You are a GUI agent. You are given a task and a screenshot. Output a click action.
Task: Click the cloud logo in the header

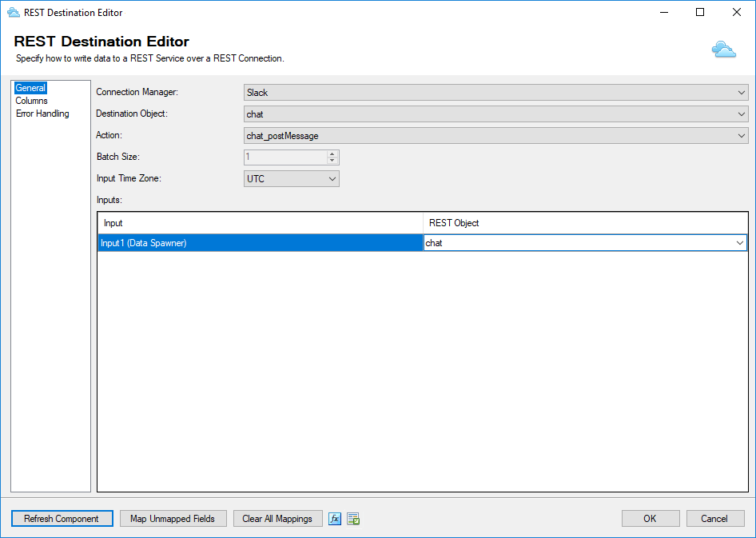(x=723, y=50)
